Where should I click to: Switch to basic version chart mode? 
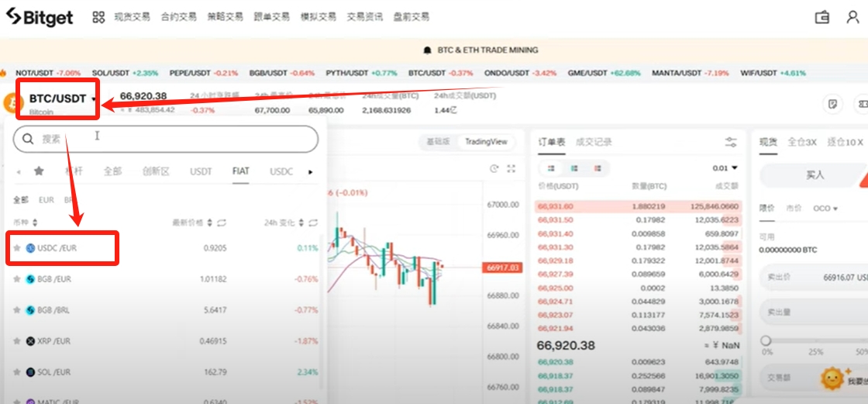point(439,142)
